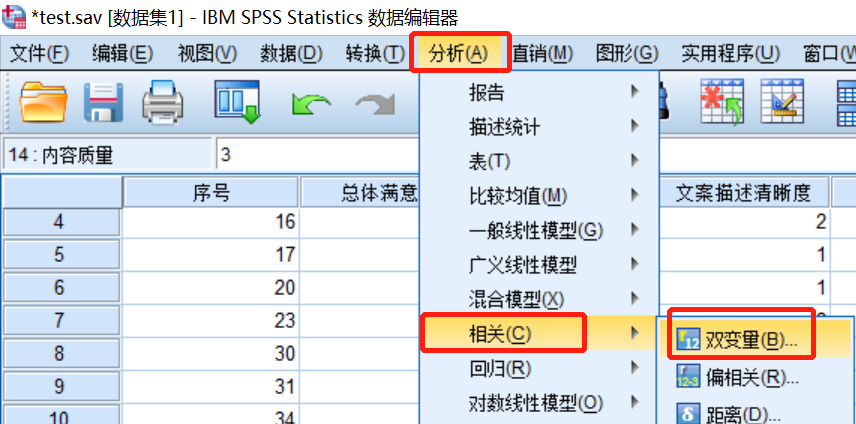The height and width of the screenshot is (424, 856).
Task: Click the 文案描述清晰度 cell with value 2
Action: coord(744,222)
